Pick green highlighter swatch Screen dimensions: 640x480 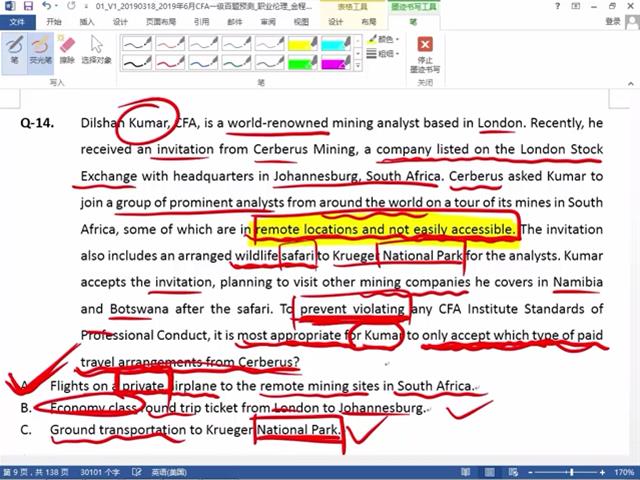click(302, 62)
